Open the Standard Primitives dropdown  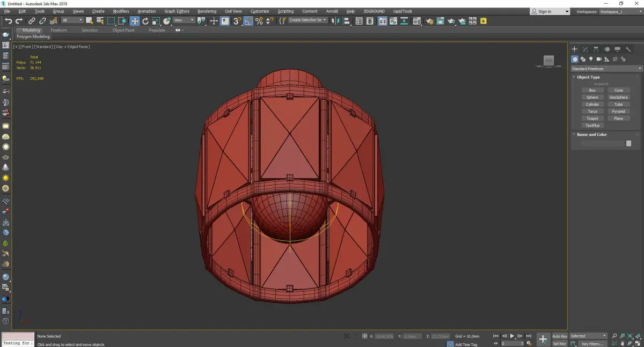tap(606, 69)
